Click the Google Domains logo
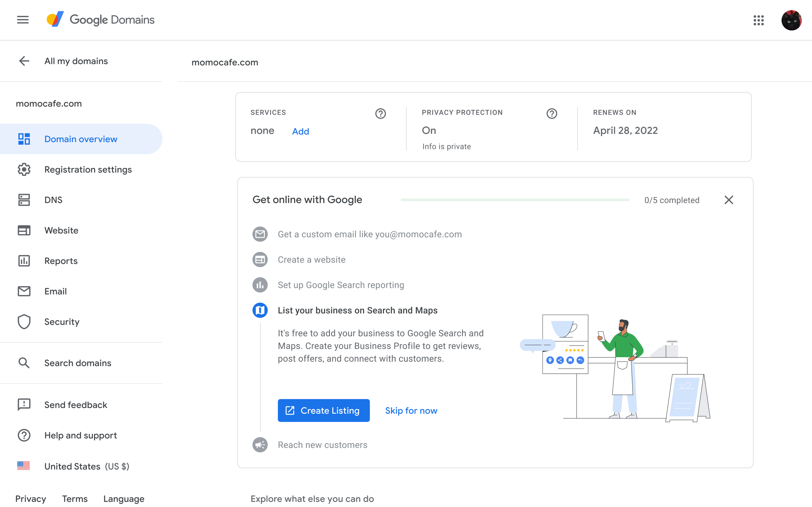Viewport: 812px width, 507px height. tap(101, 20)
